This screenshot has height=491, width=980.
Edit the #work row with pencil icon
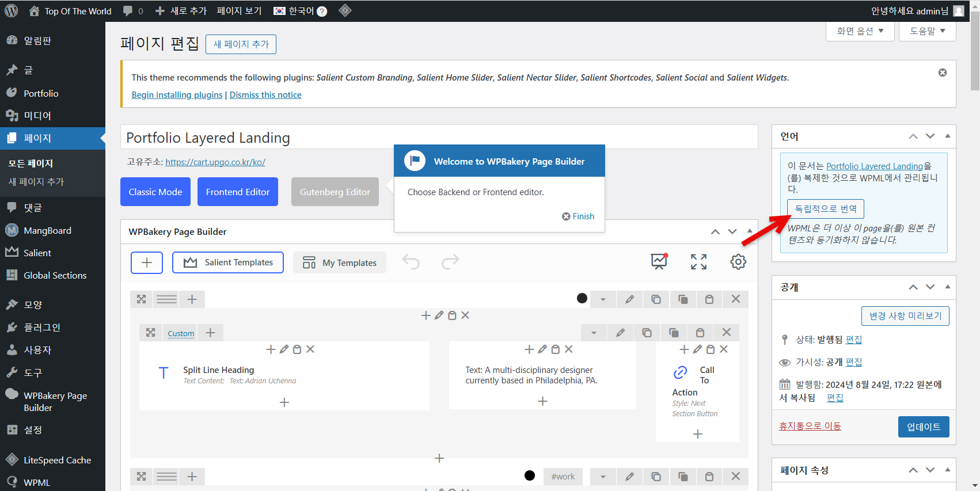click(x=629, y=477)
